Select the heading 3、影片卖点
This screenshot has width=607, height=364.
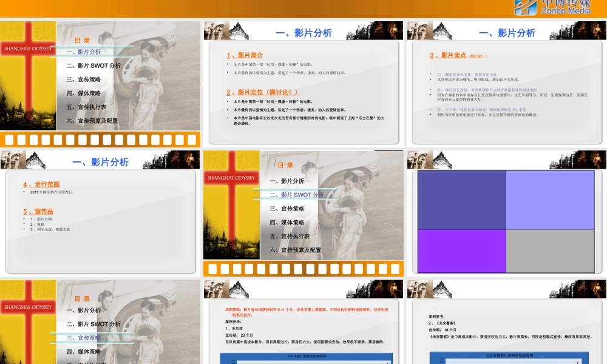click(x=448, y=55)
